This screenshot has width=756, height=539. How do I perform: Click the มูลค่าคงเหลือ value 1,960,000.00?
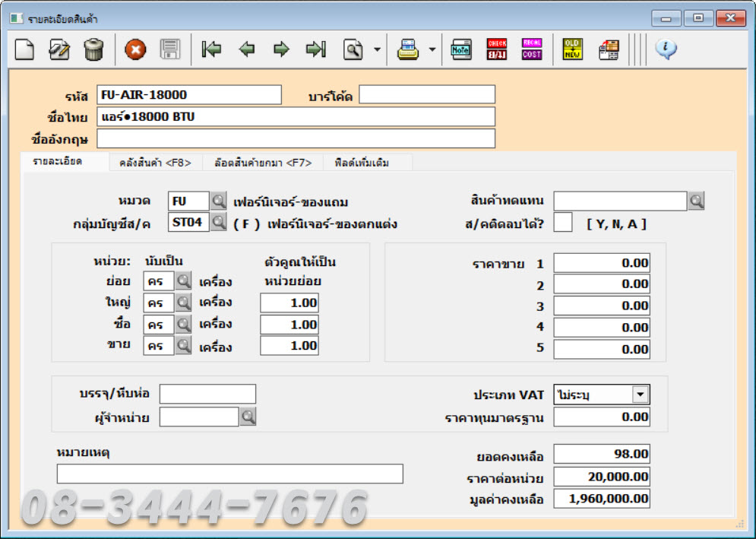[602, 499]
